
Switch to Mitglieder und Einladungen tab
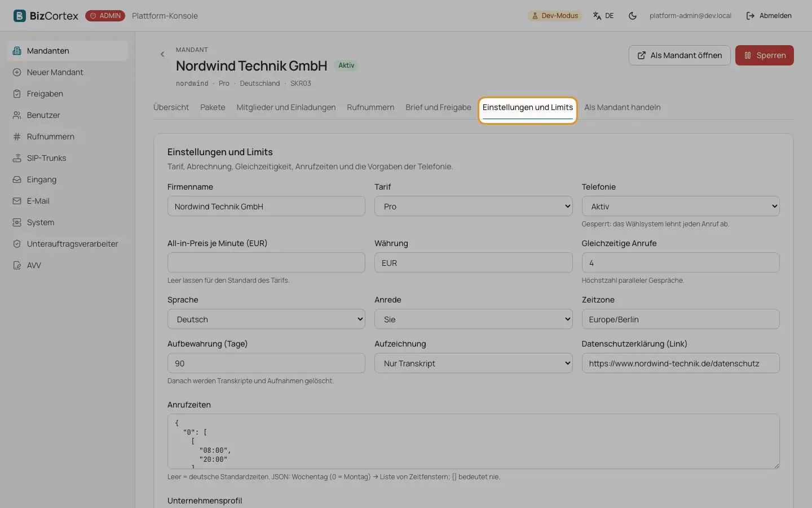point(286,107)
